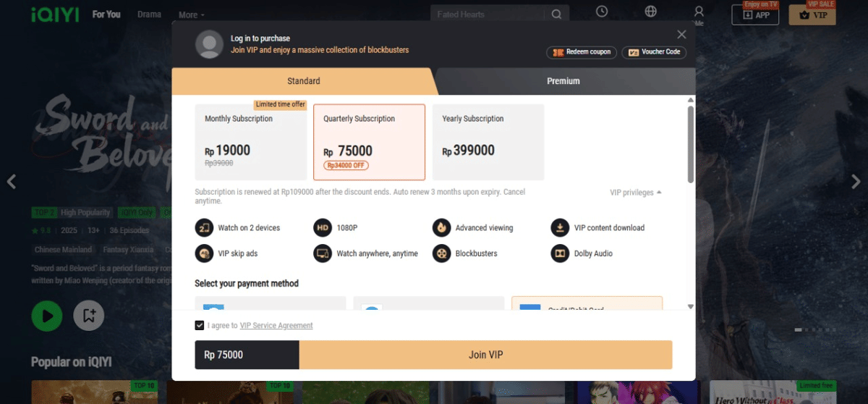Open language globe icon
Viewport: 868px width, 404px height.
coord(650,12)
